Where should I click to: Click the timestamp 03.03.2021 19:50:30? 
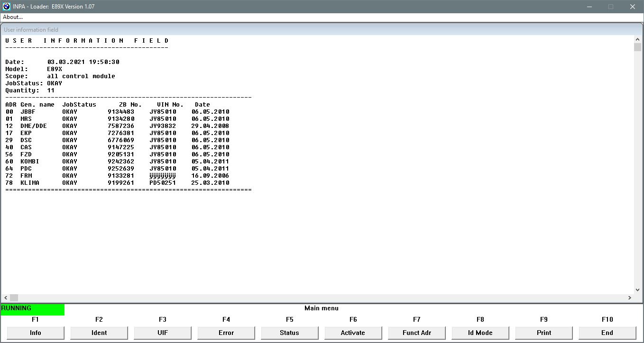coord(83,62)
